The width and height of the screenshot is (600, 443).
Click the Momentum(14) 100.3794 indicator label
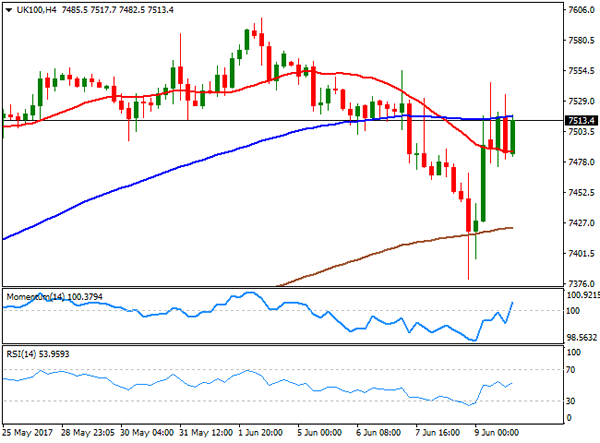54,297
